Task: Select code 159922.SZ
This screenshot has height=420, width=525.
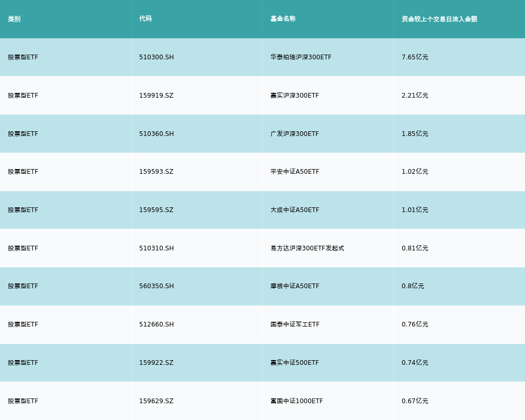Action: (x=156, y=363)
